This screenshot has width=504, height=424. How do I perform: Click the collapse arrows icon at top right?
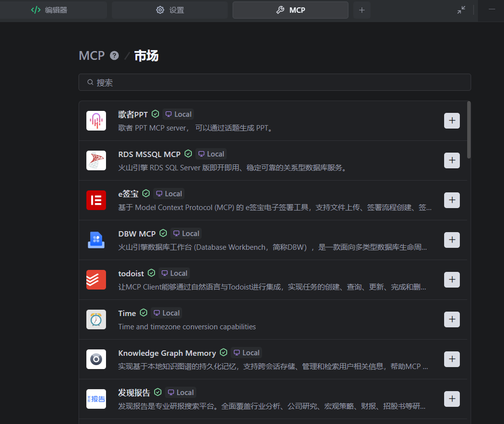click(x=461, y=10)
